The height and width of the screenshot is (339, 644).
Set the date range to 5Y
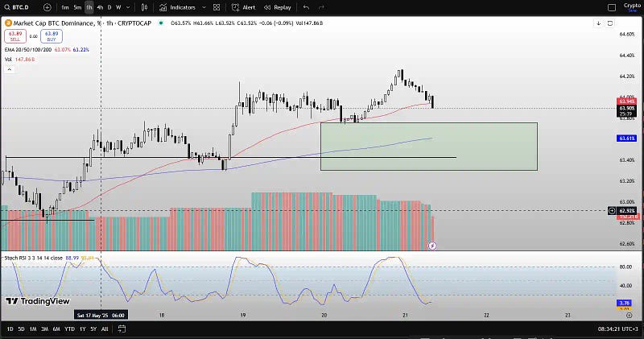(93, 329)
